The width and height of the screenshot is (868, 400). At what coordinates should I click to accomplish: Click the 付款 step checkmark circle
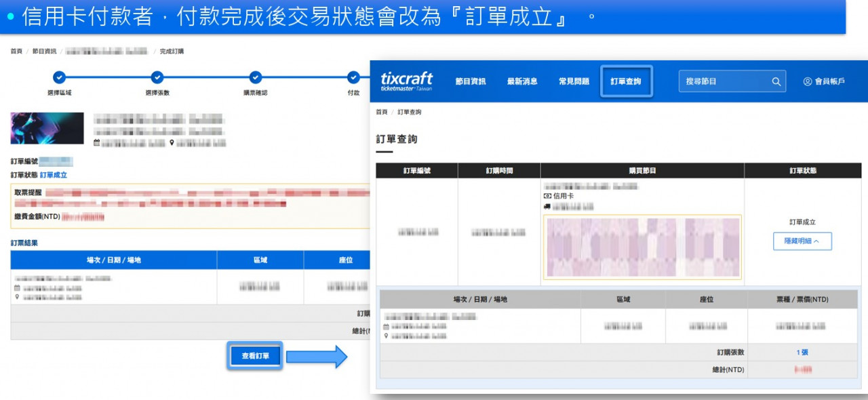click(x=353, y=77)
